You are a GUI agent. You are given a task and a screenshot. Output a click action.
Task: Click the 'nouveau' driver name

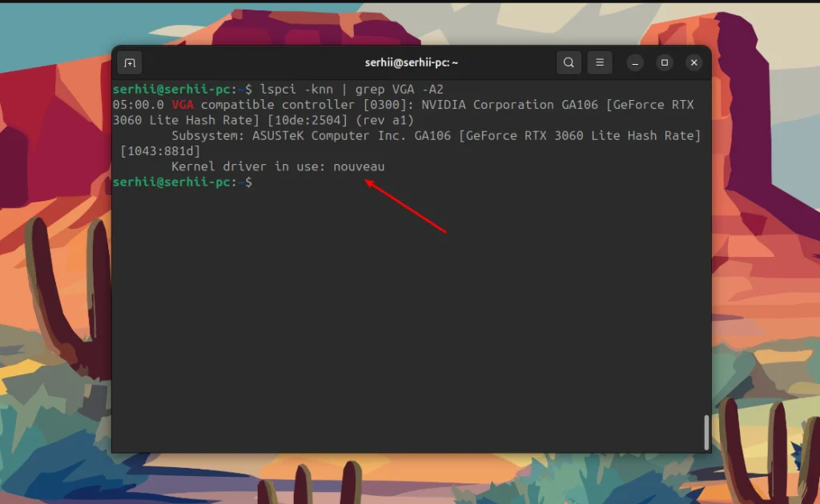359,166
